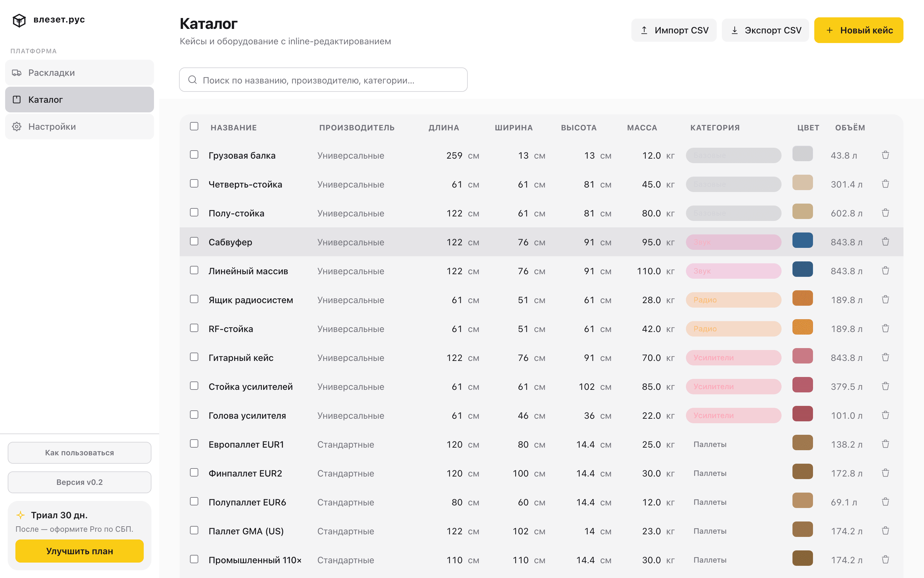Click the Улучшить план button
Image resolution: width=924 pixels, height=578 pixels.
(80, 551)
